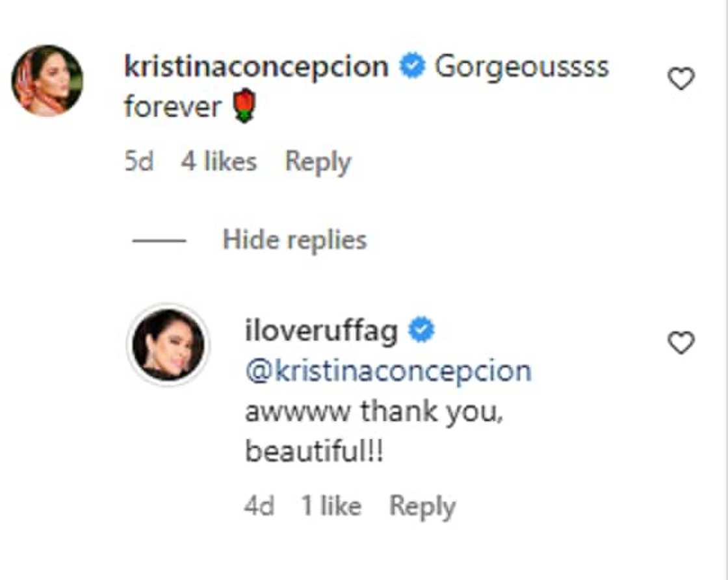Click the verified badge beside iloveruffag
Image resolution: width=728 pixels, height=580 pixels.
click(421, 331)
